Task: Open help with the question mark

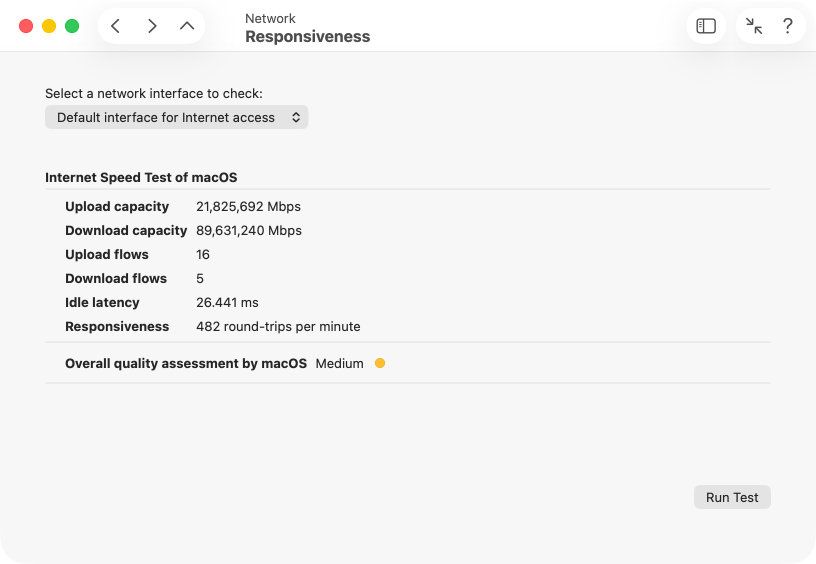Action: point(787,26)
